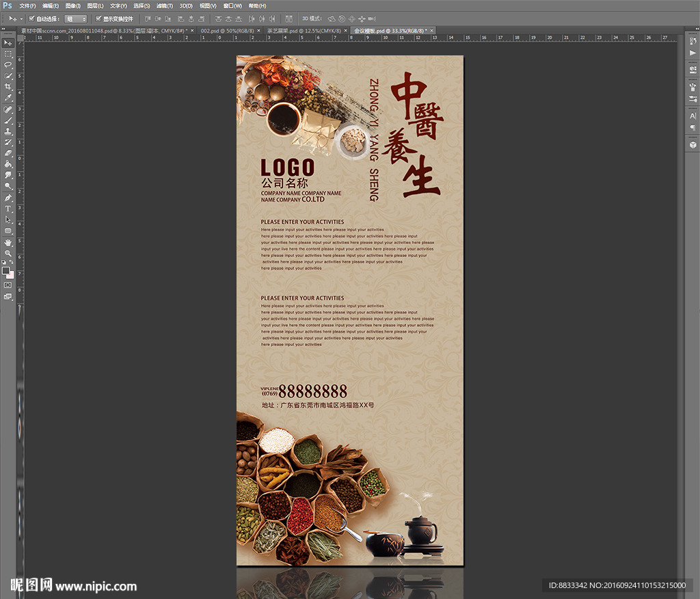Select the Path Selection tool
700x599 pixels.
coord(8,219)
